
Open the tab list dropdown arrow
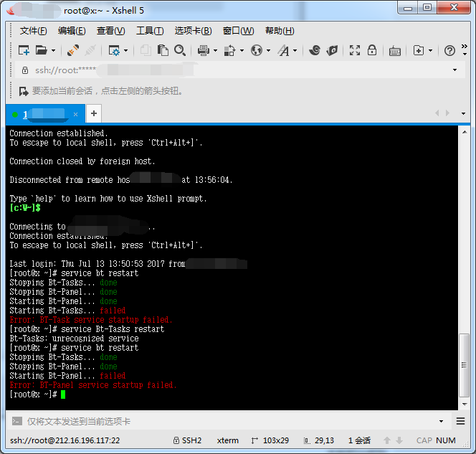click(x=463, y=113)
